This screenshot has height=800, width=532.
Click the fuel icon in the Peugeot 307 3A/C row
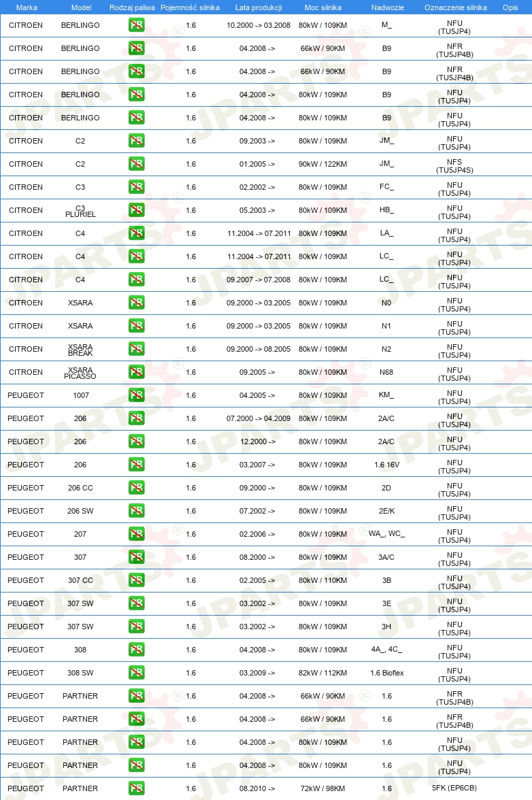pos(136,557)
